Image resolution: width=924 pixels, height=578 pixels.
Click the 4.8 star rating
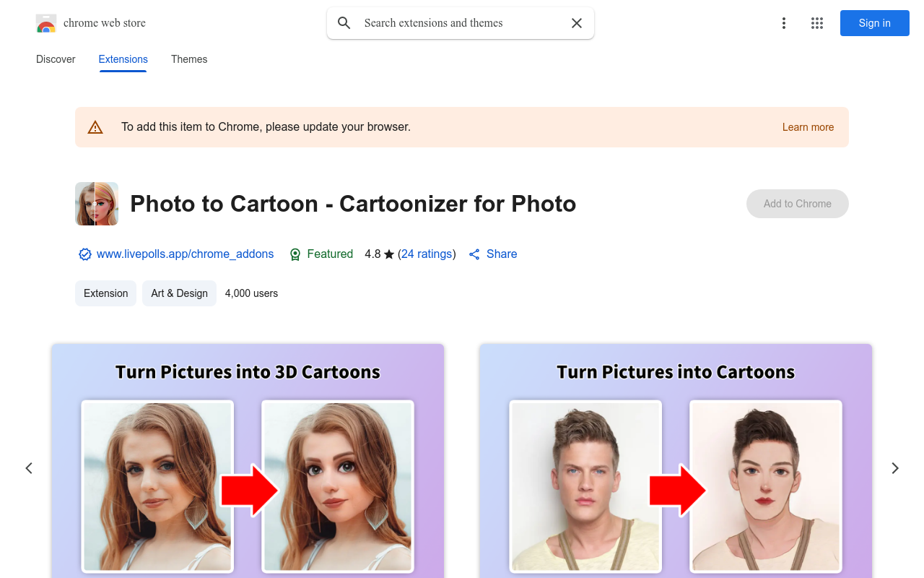pos(380,254)
